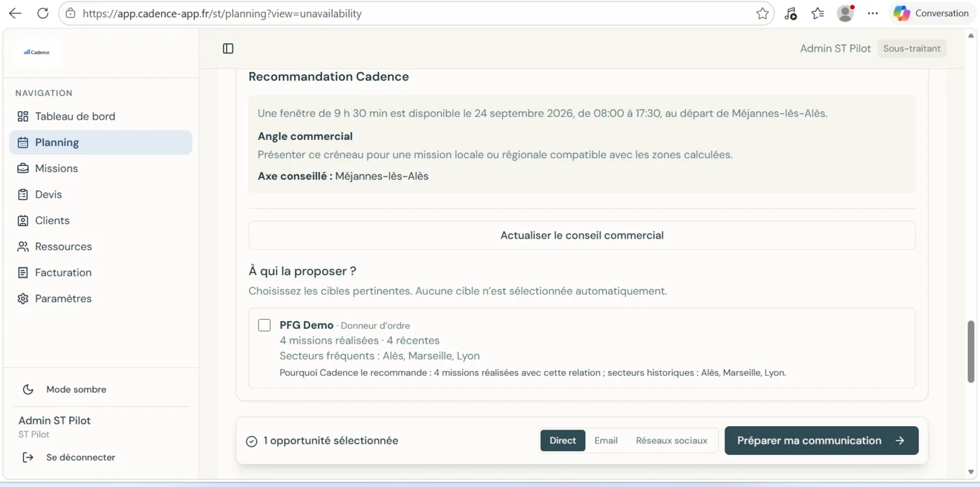
Task: Open the Devis navigation item
Action: (x=101, y=195)
